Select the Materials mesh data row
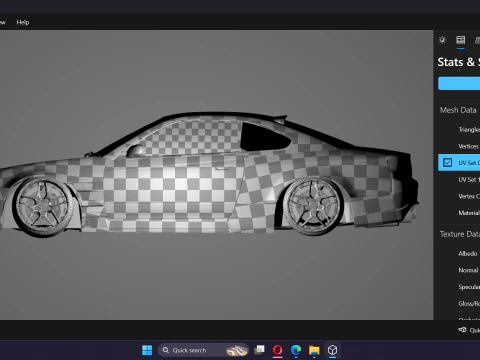The height and width of the screenshot is (360, 480). point(459,213)
